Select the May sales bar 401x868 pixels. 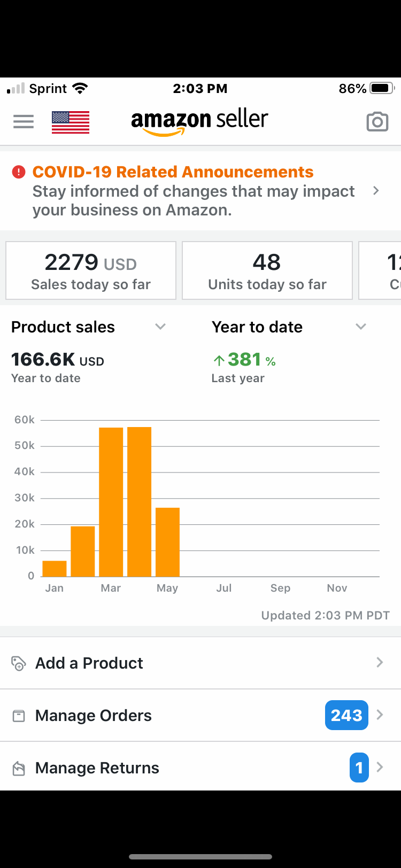coord(167,542)
